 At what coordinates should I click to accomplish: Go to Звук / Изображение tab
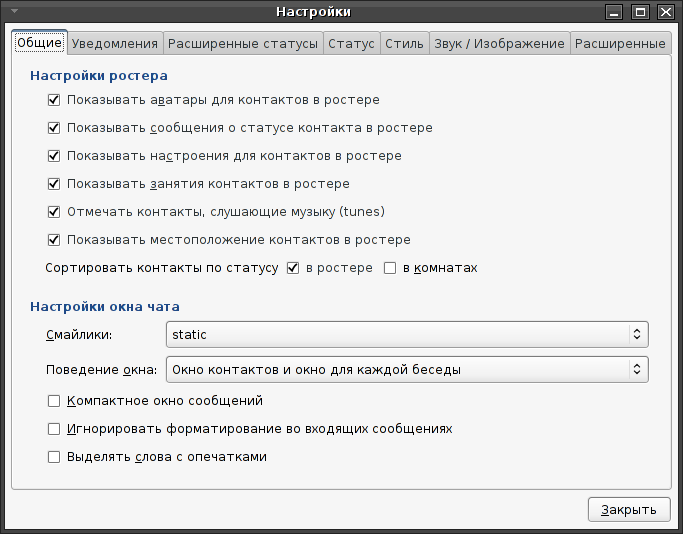tap(499, 44)
